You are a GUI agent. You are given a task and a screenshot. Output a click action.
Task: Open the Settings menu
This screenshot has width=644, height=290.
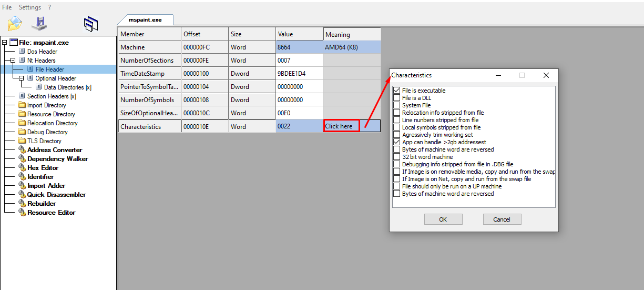click(30, 7)
